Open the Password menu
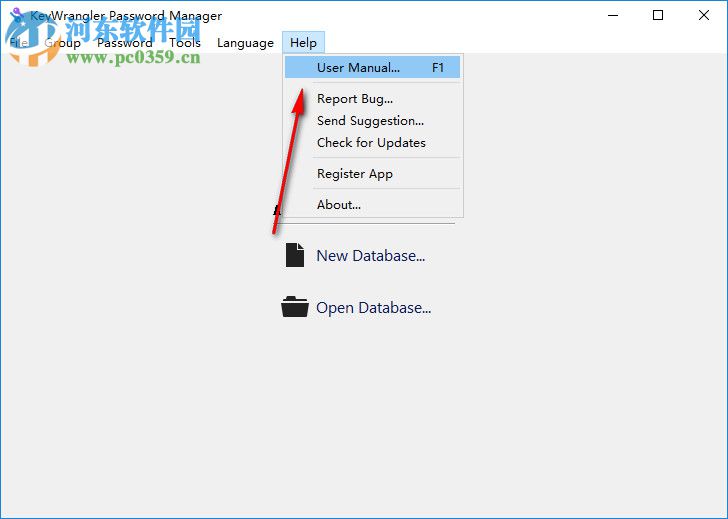Image resolution: width=728 pixels, height=519 pixels. [x=125, y=43]
